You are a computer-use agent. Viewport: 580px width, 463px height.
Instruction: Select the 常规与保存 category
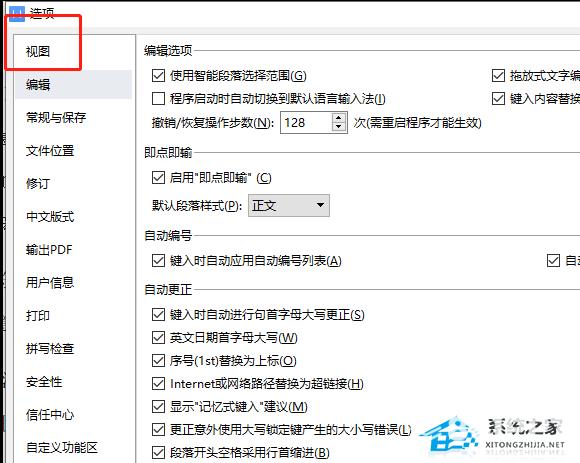[x=56, y=118]
